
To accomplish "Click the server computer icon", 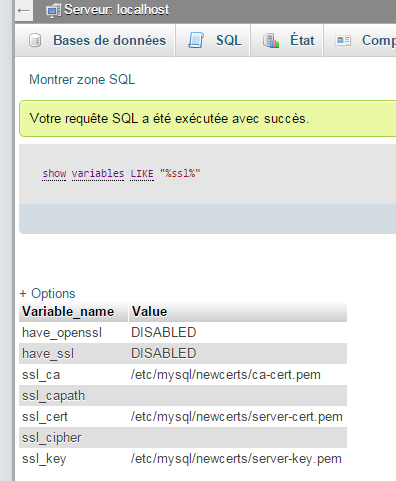I will click(x=53, y=10).
